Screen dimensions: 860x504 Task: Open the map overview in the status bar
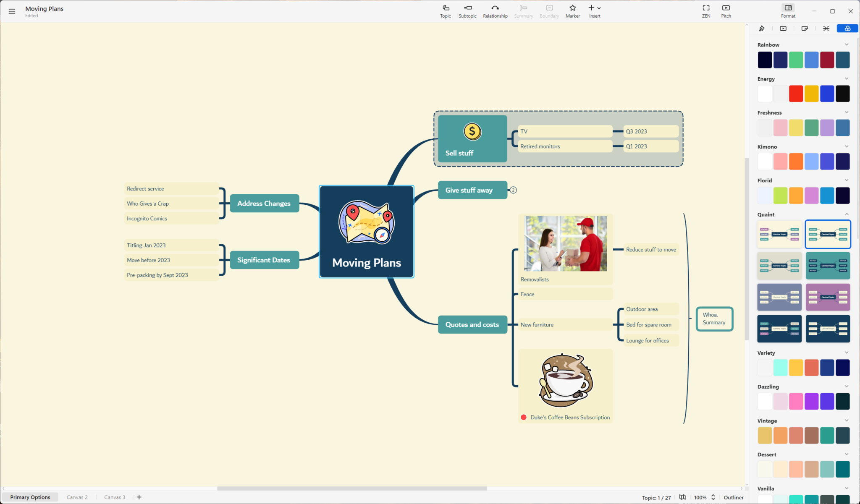[x=682, y=497]
